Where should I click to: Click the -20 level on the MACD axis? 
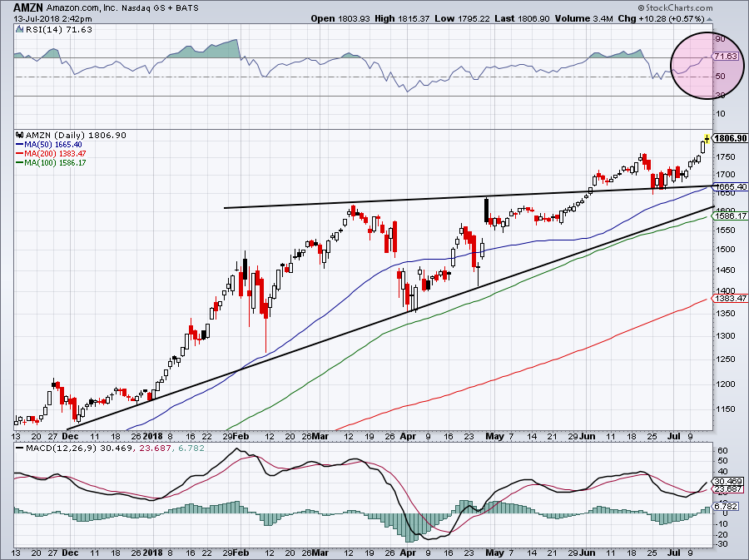[722, 535]
